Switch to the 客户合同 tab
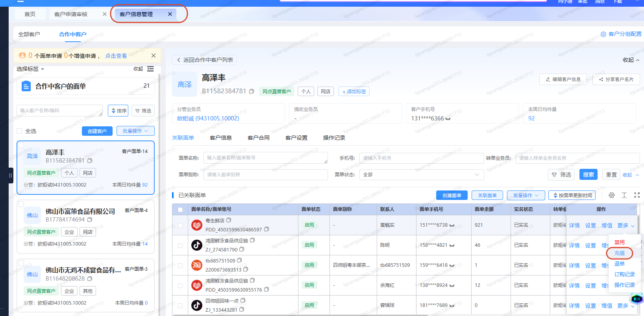This screenshot has width=644, height=316. 259,138
